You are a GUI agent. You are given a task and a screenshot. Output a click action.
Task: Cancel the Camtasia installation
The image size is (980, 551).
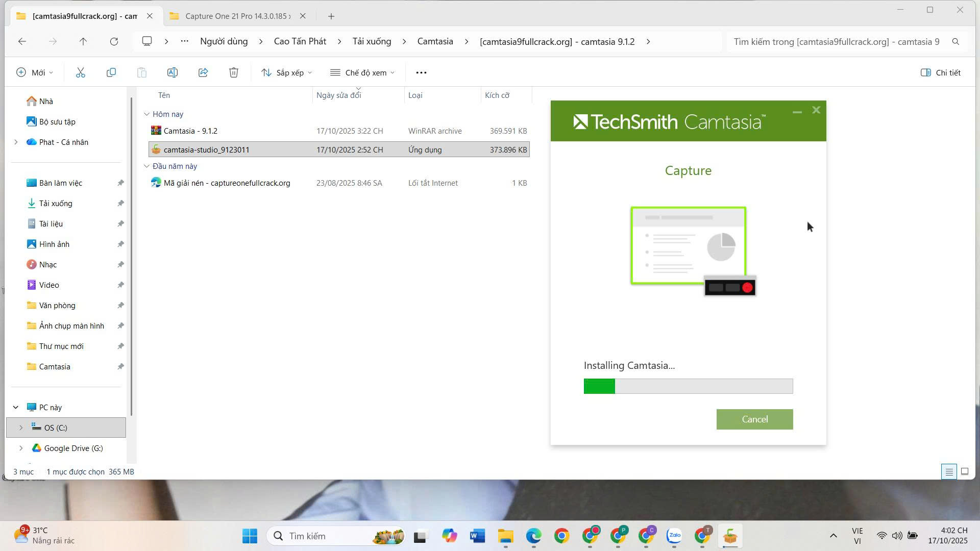(x=754, y=419)
